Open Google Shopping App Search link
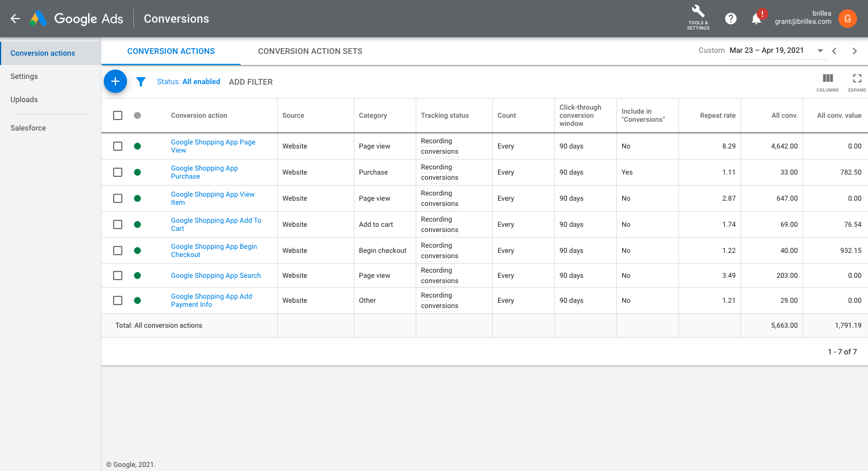The height and width of the screenshot is (471, 868). pos(216,276)
